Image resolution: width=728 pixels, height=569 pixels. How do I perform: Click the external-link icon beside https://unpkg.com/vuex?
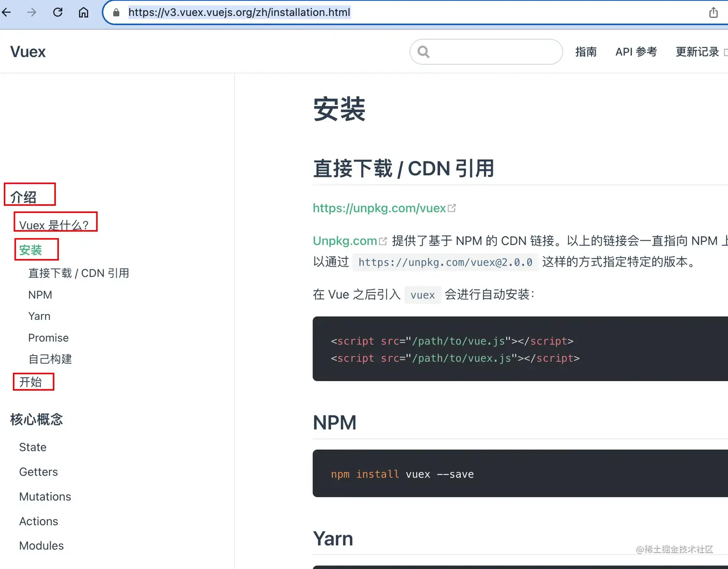click(452, 207)
